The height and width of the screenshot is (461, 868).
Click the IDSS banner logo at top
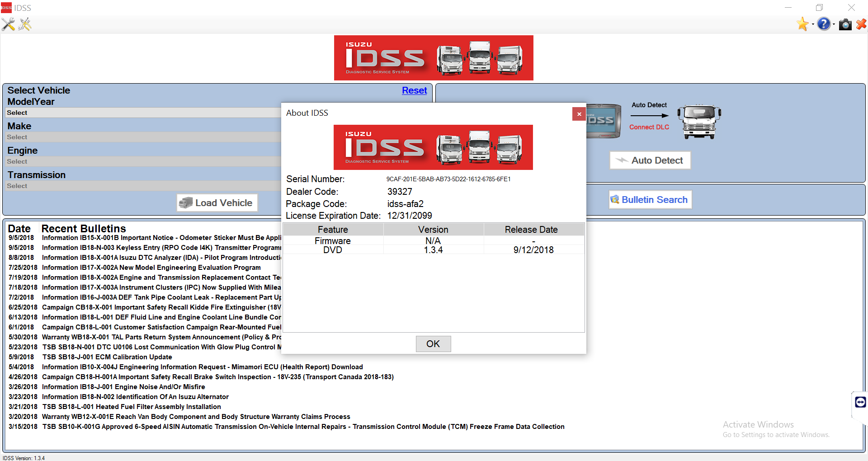click(x=434, y=58)
